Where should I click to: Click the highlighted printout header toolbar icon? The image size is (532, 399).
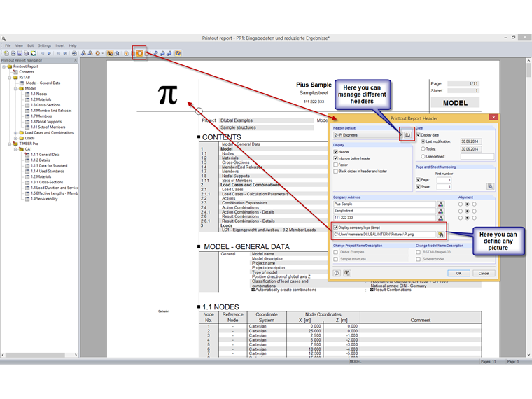point(139,53)
